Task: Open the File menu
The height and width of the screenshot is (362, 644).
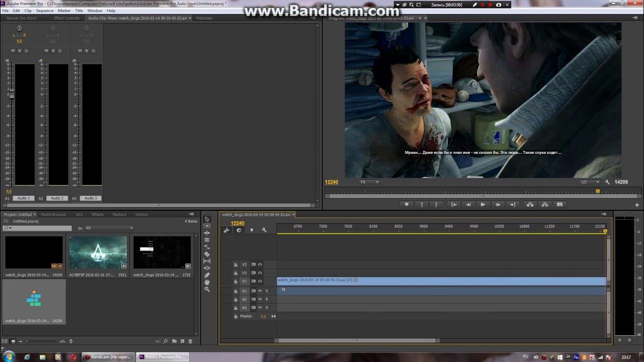Action: pyautogui.click(x=6, y=11)
